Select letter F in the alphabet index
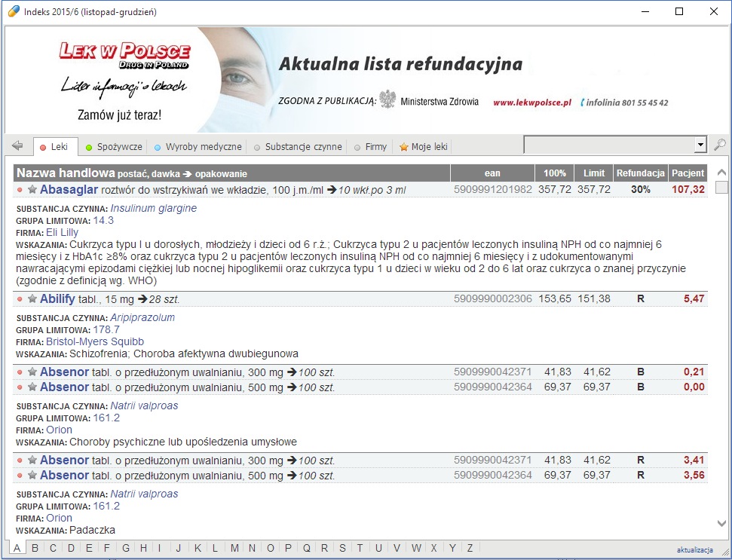The height and width of the screenshot is (560, 732). [x=107, y=548]
